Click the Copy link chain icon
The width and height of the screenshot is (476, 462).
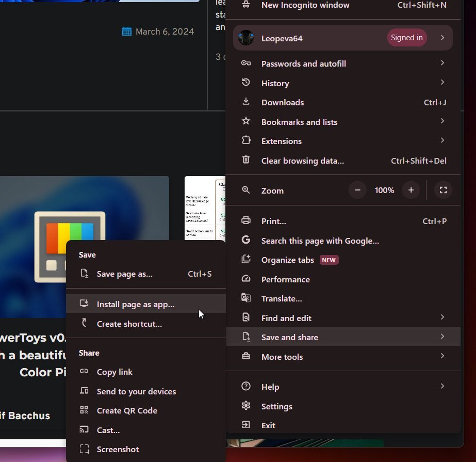[84, 371]
